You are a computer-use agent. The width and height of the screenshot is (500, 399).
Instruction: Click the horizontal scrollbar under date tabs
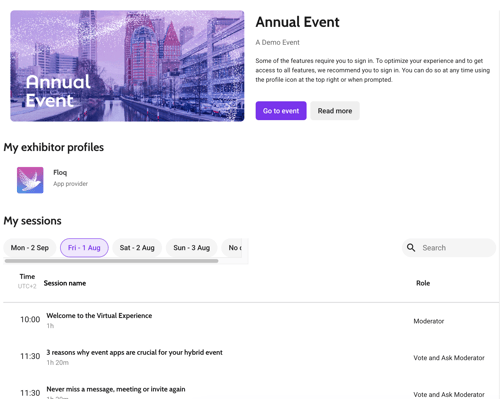point(112,261)
